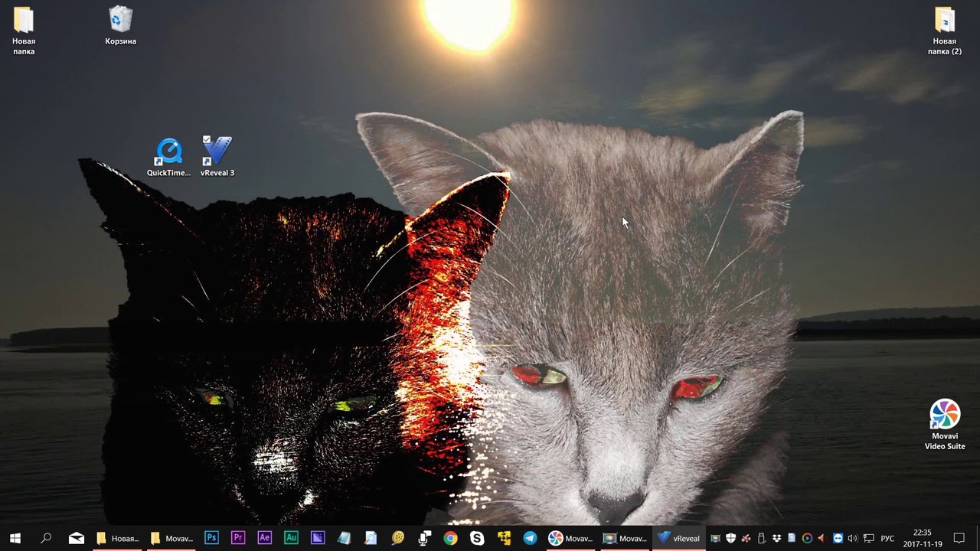The width and height of the screenshot is (980, 551).
Task: Open the Notepad icon in taskbar
Action: pos(344,538)
